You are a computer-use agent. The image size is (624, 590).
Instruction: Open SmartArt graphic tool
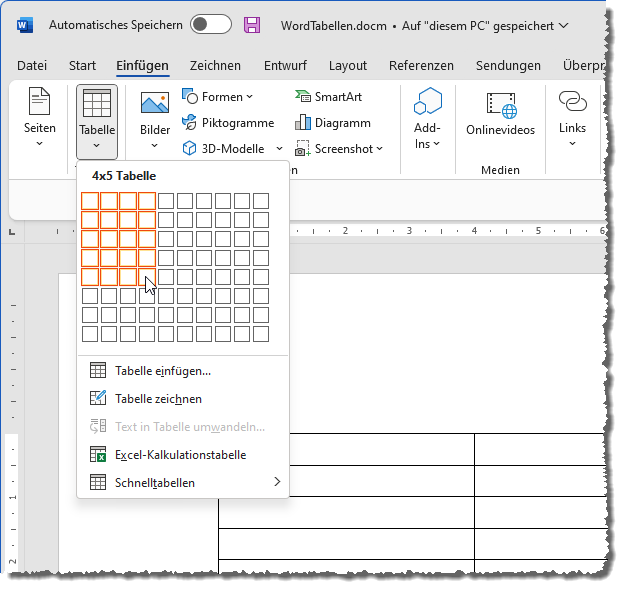[328, 97]
